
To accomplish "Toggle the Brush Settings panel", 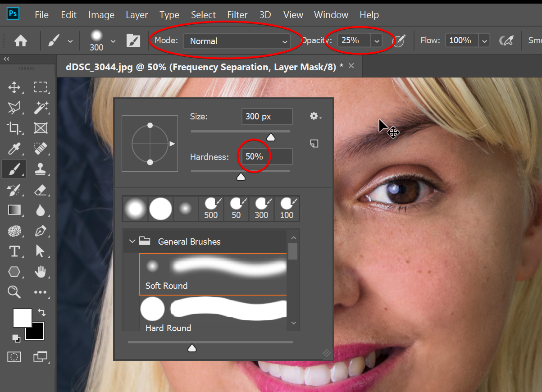I will [133, 41].
